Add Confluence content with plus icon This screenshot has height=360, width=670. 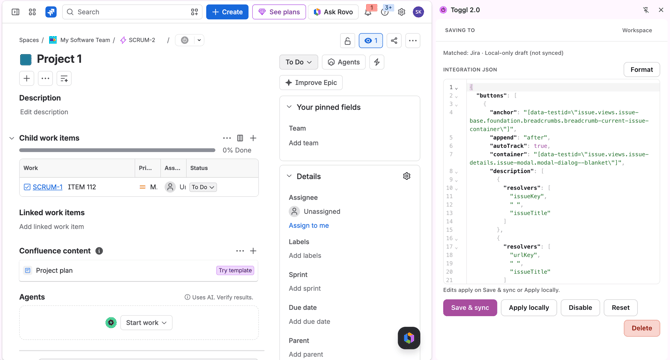coord(253,251)
